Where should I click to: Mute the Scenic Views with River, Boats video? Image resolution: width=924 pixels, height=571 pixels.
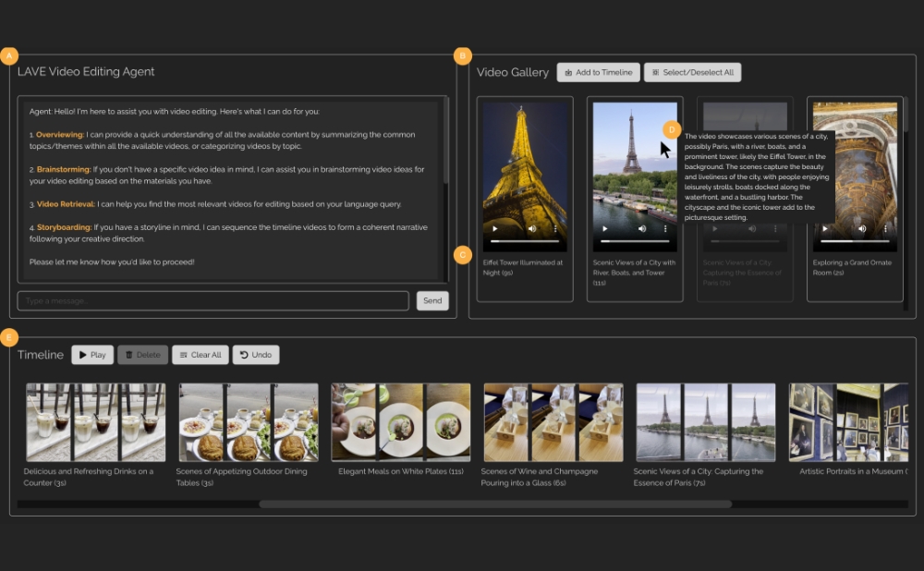tap(642, 228)
